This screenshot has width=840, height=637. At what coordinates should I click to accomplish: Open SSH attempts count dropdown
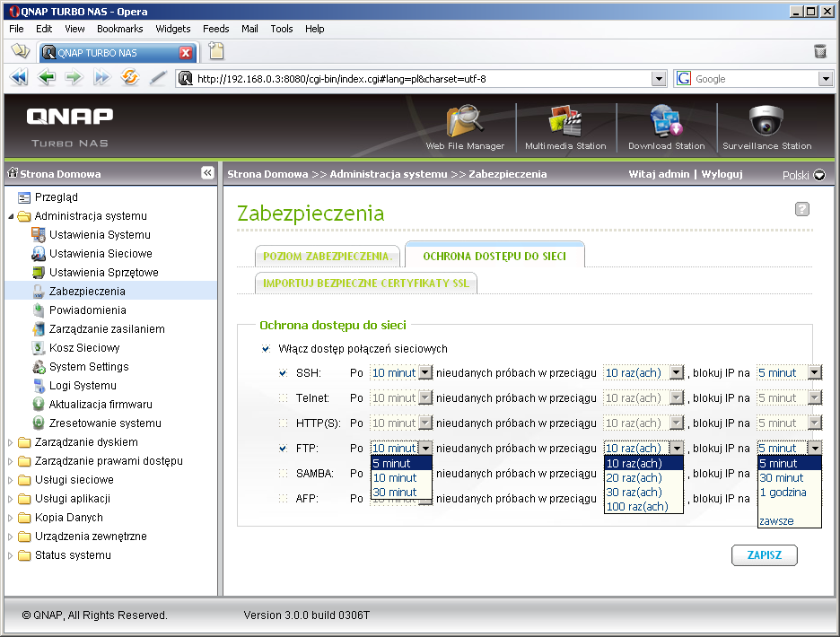tap(644, 373)
